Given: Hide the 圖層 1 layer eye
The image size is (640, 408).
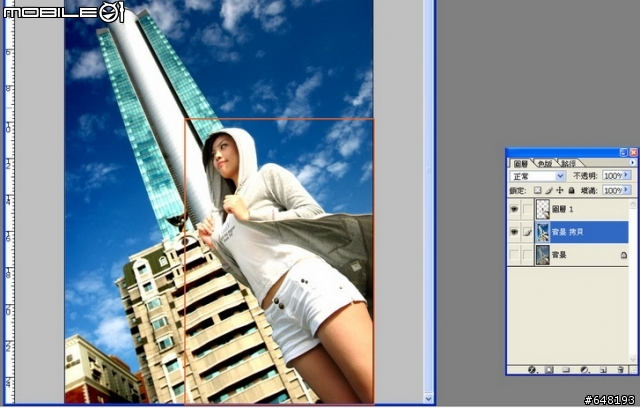Looking at the screenshot, I should (514, 209).
